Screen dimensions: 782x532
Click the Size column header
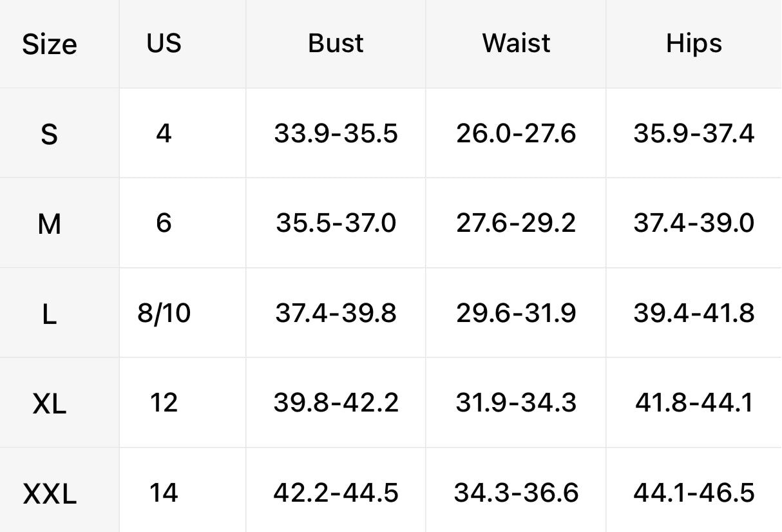click(x=50, y=44)
